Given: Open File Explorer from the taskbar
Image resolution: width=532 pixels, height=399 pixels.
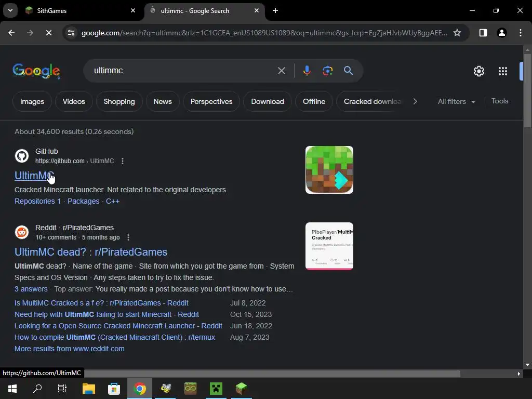Looking at the screenshot, I should 89,389.
